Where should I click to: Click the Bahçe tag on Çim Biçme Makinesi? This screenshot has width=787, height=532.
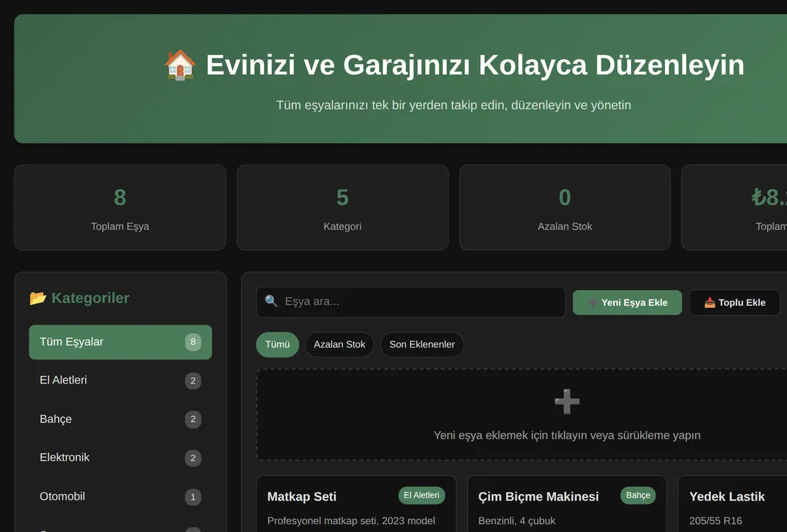[638, 495]
